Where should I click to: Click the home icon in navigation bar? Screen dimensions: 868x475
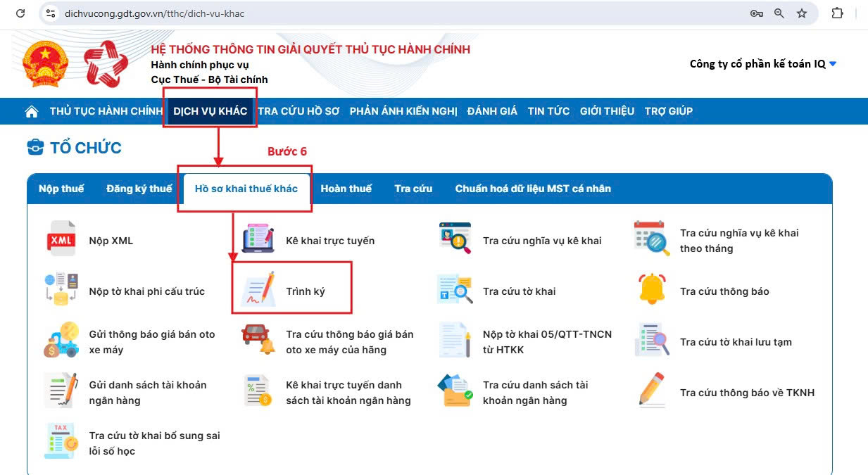(32, 111)
